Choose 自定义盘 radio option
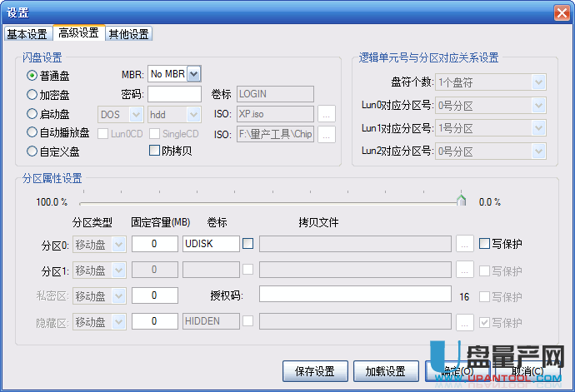Viewport: 575px width, 392px height. click(32, 151)
